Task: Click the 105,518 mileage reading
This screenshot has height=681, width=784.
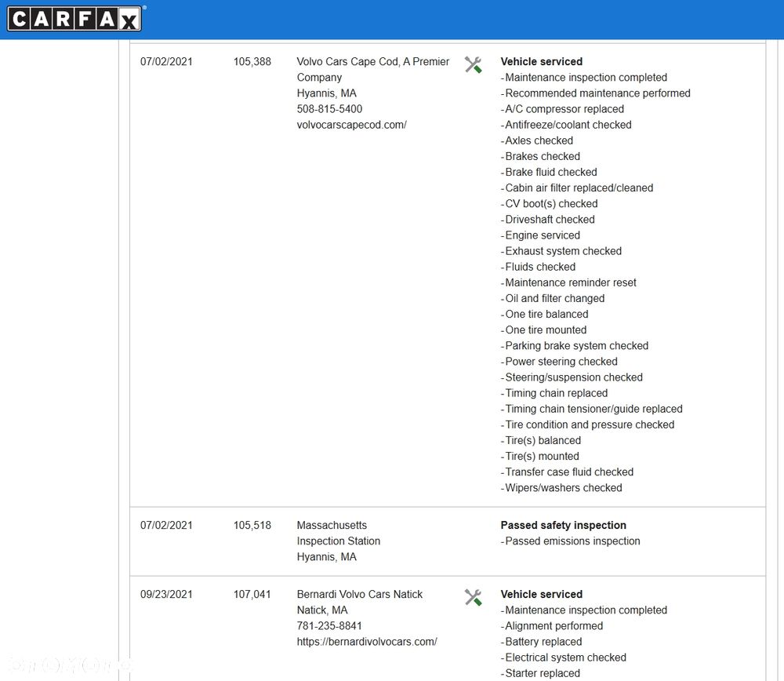Action: tap(252, 526)
